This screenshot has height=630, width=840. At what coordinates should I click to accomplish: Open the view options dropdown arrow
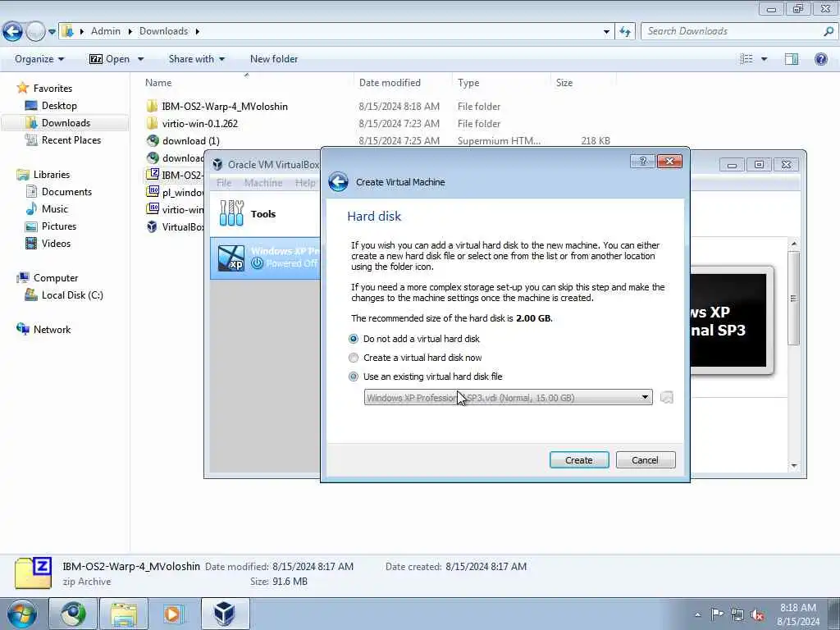click(x=764, y=59)
